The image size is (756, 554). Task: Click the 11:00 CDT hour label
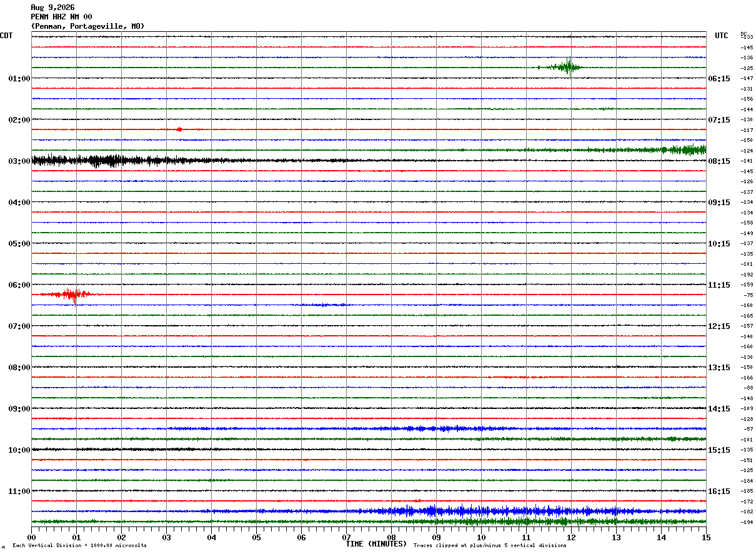(x=19, y=491)
